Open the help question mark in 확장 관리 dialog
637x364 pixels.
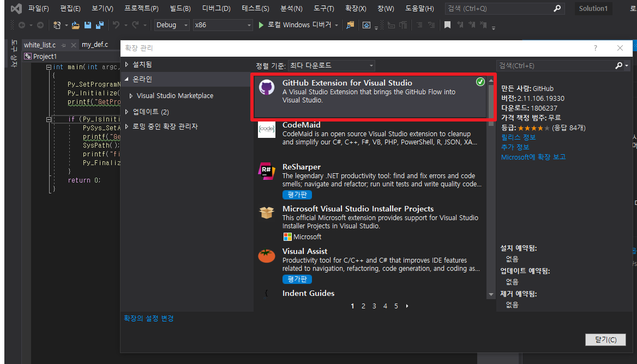[596, 48]
